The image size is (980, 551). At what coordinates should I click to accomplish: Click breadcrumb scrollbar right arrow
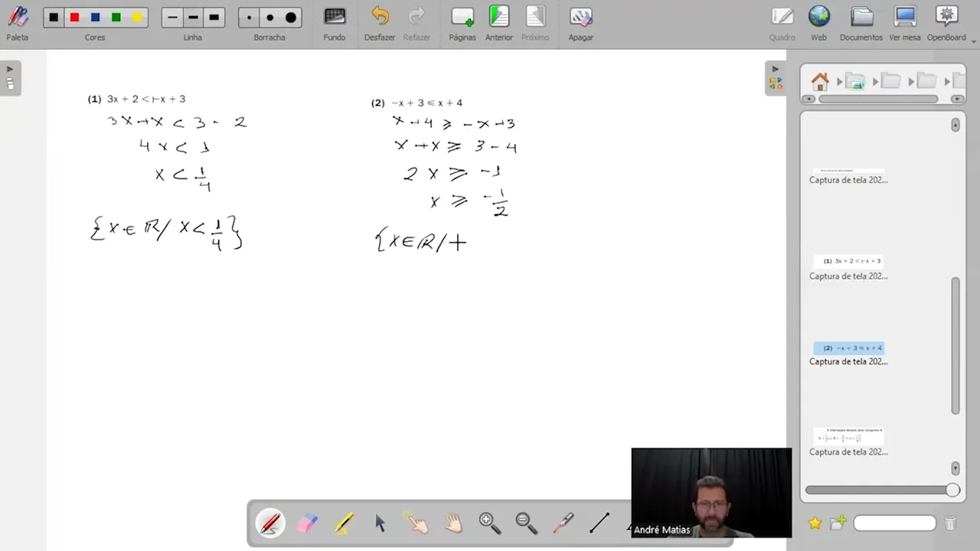[957, 99]
